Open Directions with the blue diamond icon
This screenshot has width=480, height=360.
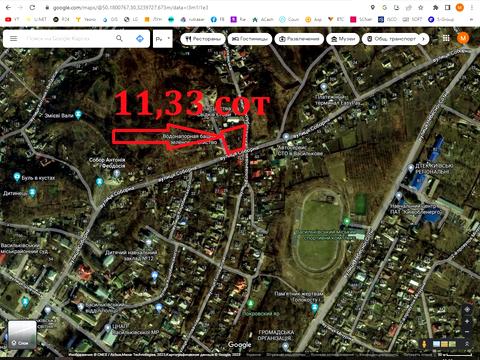pos(140,39)
